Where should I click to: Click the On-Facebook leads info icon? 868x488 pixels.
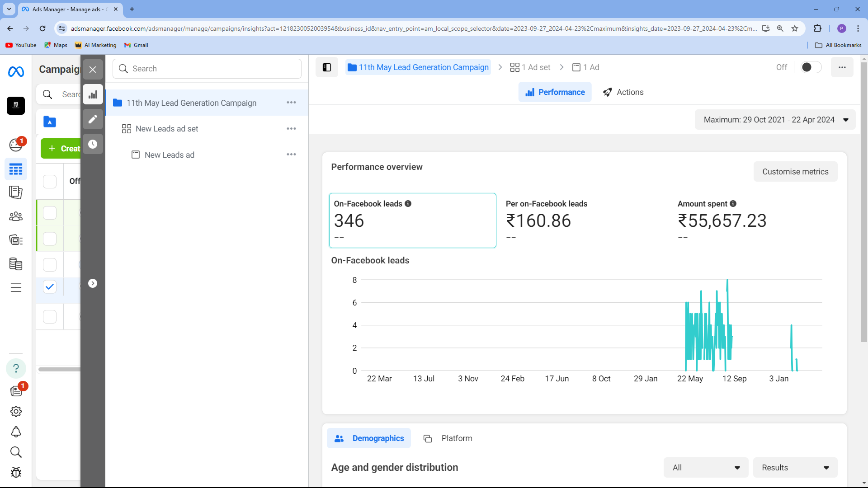[x=408, y=204]
